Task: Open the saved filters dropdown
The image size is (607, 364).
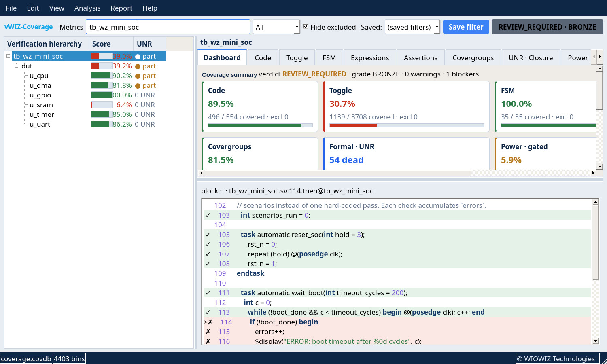Action: point(412,27)
